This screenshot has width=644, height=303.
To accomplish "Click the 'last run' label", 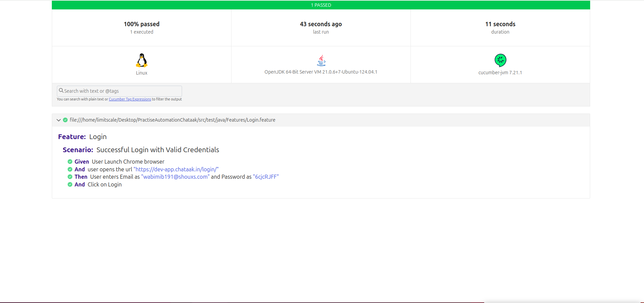I will 321,32.
